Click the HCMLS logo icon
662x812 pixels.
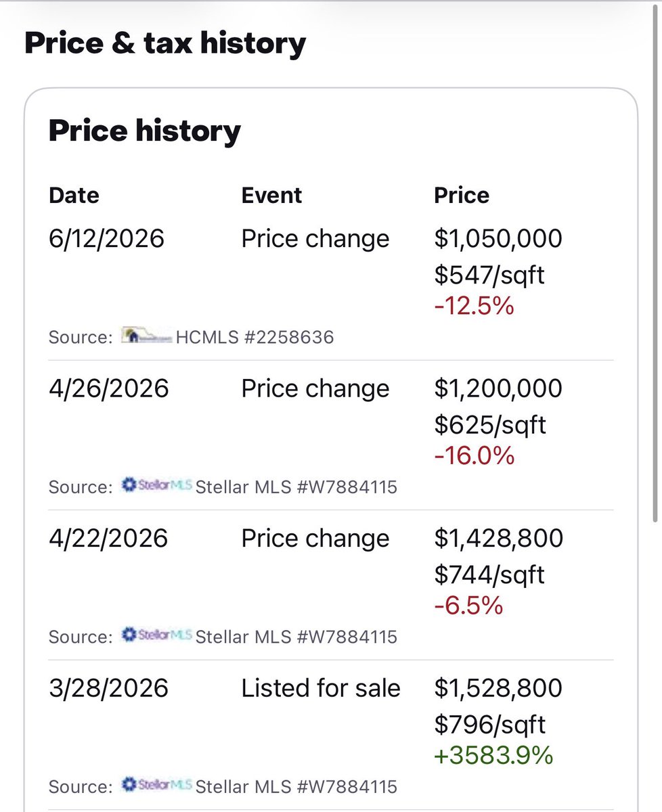click(x=146, y=336)
